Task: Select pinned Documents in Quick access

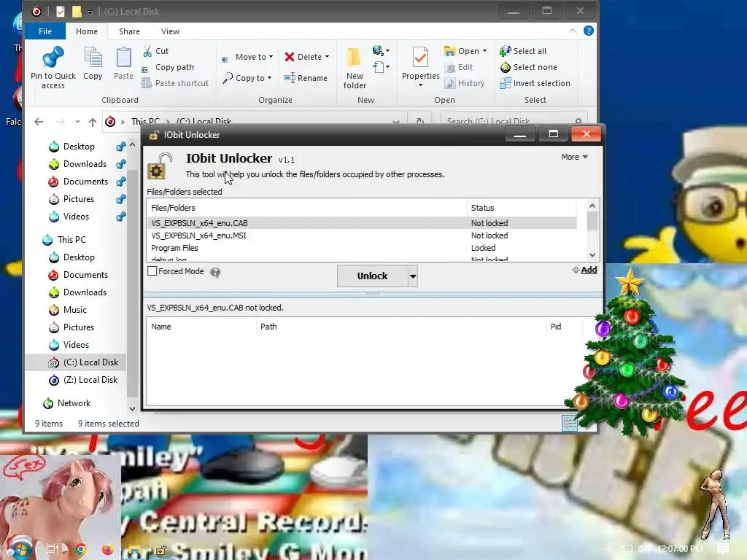Action: click(x=85, y=182)
